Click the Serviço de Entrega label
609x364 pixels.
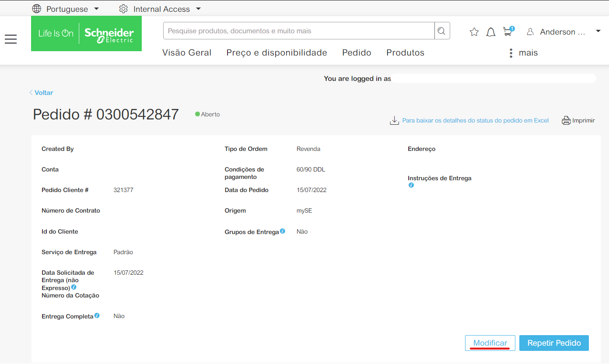(69, 252)
